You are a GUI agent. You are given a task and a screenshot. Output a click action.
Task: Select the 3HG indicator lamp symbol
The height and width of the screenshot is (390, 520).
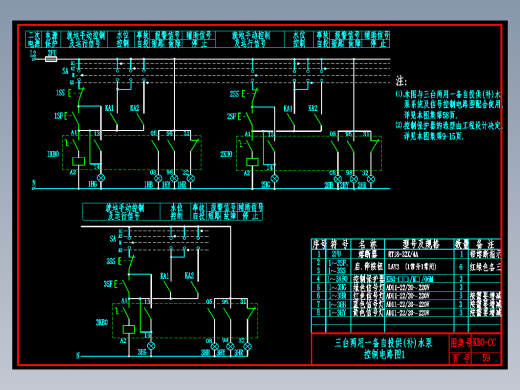click(x=151, y=346)
